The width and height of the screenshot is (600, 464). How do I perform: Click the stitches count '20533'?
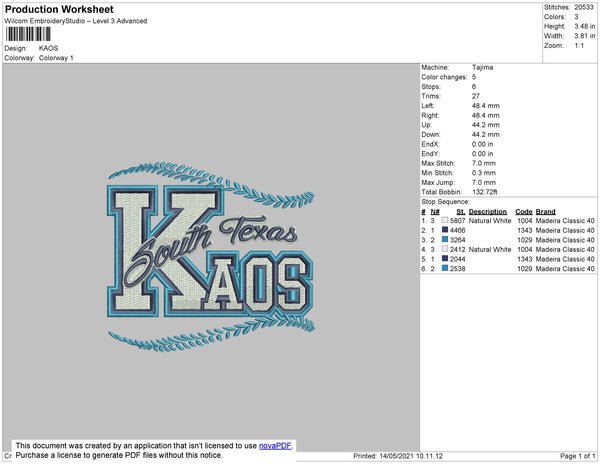(x=584, y=7)
